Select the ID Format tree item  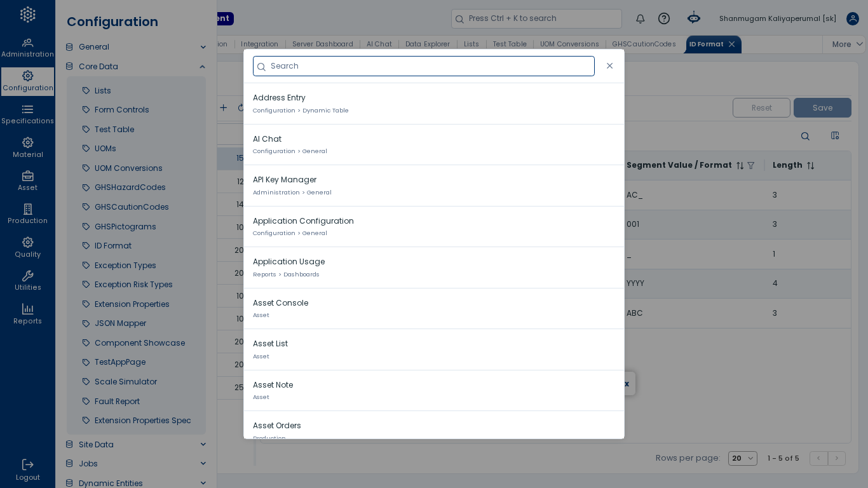(113, 246)
